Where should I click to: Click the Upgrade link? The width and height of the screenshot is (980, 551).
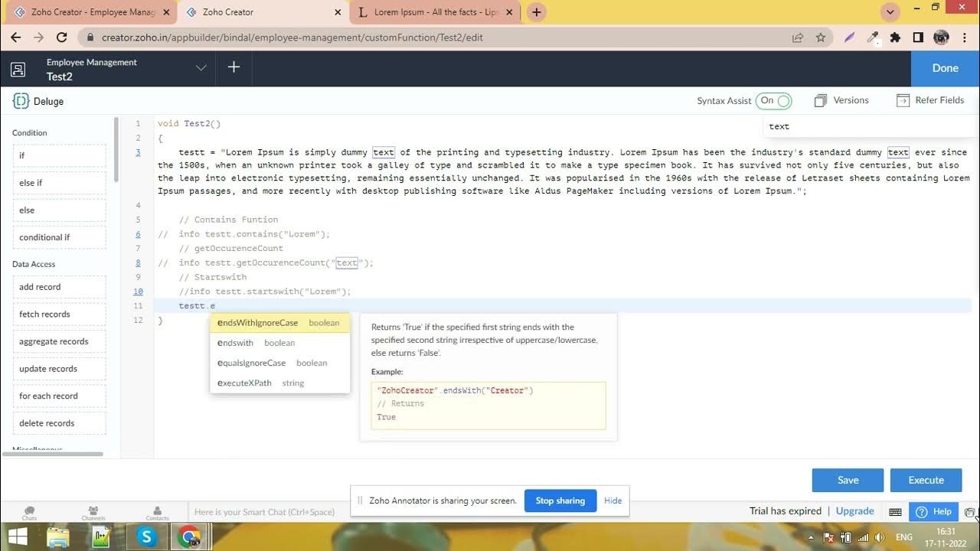854,511
